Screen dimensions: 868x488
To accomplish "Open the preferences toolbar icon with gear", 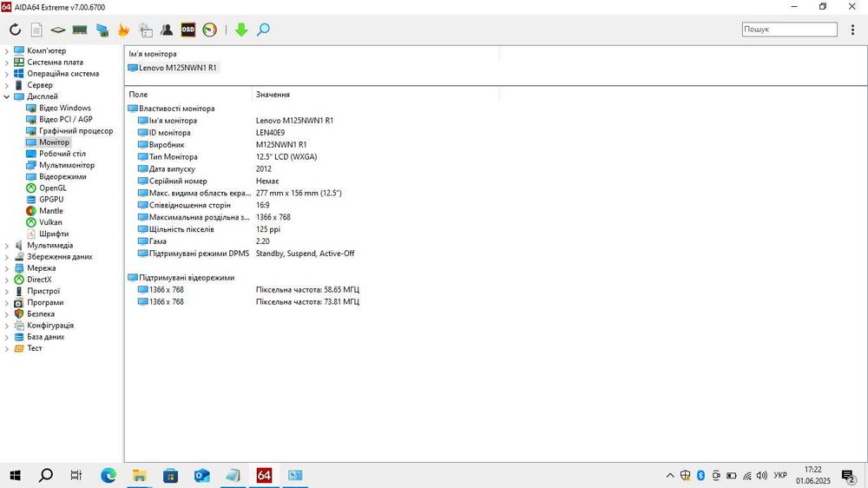I will coord(146,30).
